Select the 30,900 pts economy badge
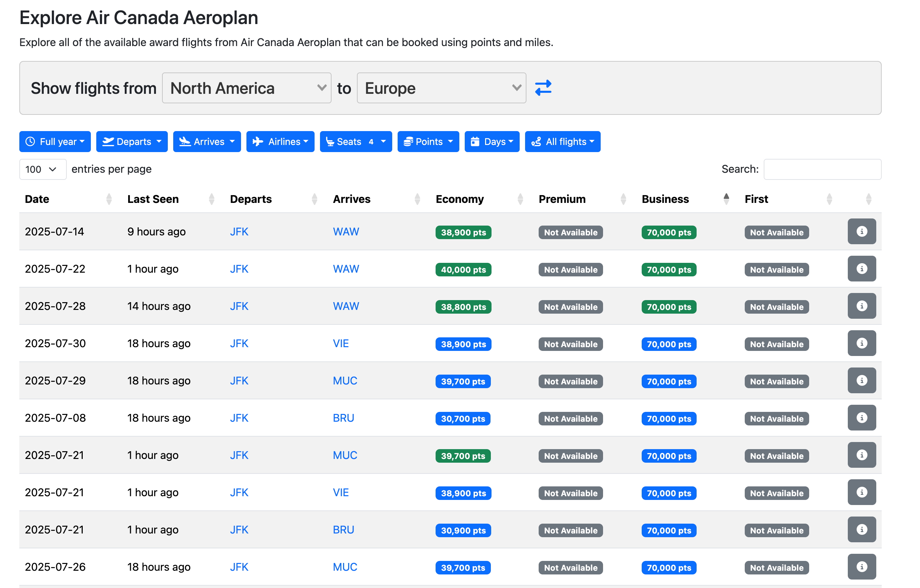Image resolution: width=920 pixels, height=588 pixels. click(x=463, y=530)
